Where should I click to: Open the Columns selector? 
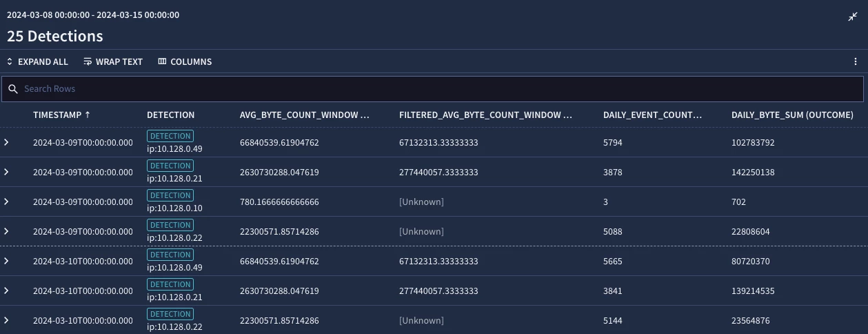pyautogui.click(x=185, y=61)
